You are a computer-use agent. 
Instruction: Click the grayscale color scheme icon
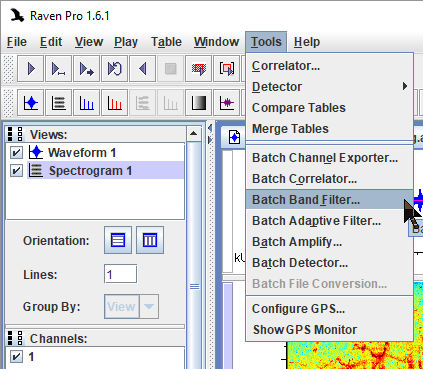click(x=198, y=103)
